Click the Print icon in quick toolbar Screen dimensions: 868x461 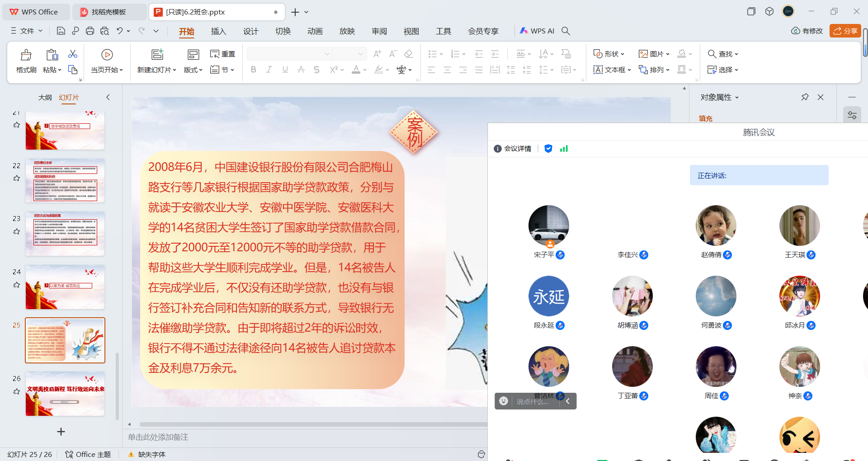click(90, 31)
